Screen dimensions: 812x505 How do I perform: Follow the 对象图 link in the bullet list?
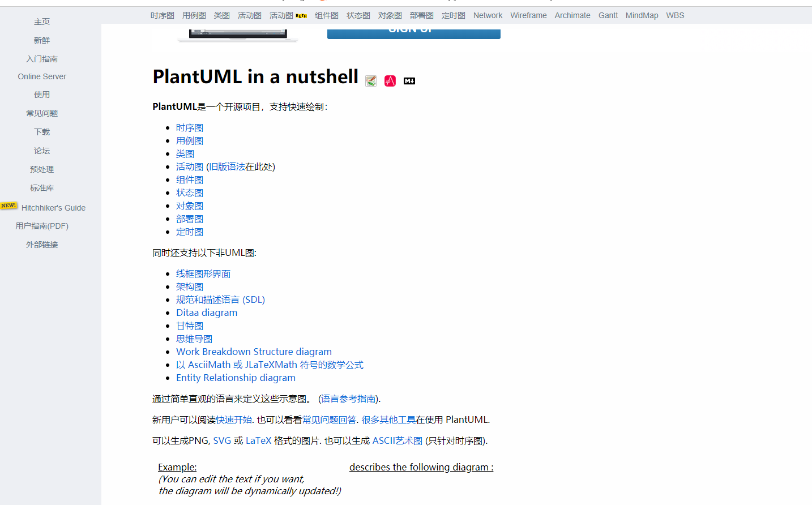click(190, 206)
